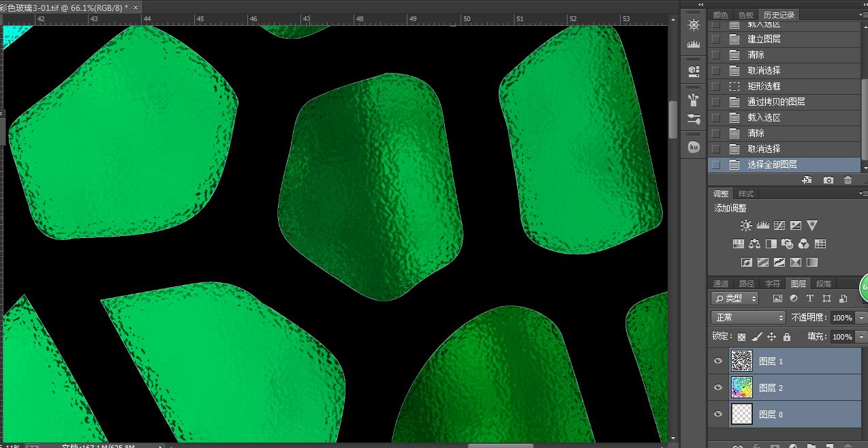Open the navigator panel ship-wheel icon

point(694,25)
